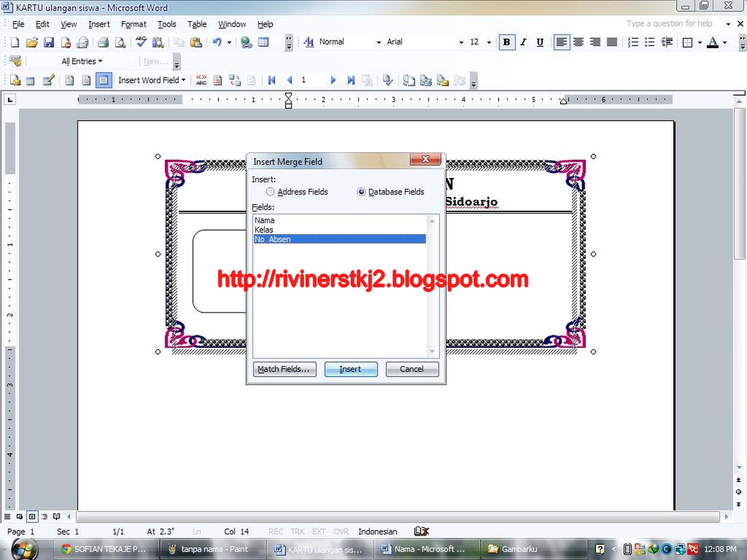This screenshot has height=560, width=747.
Task: Toggle Bold formatting
Action: 507,42
